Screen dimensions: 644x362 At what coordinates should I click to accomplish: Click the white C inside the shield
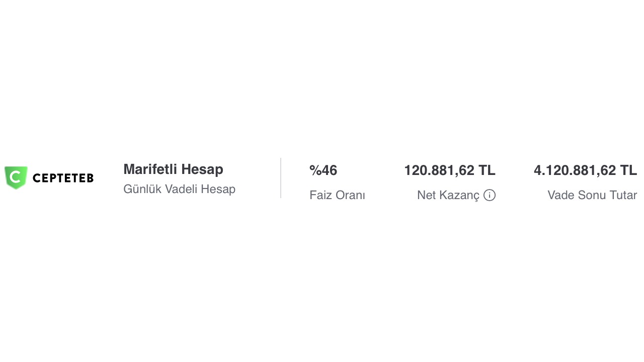(16, 177)
